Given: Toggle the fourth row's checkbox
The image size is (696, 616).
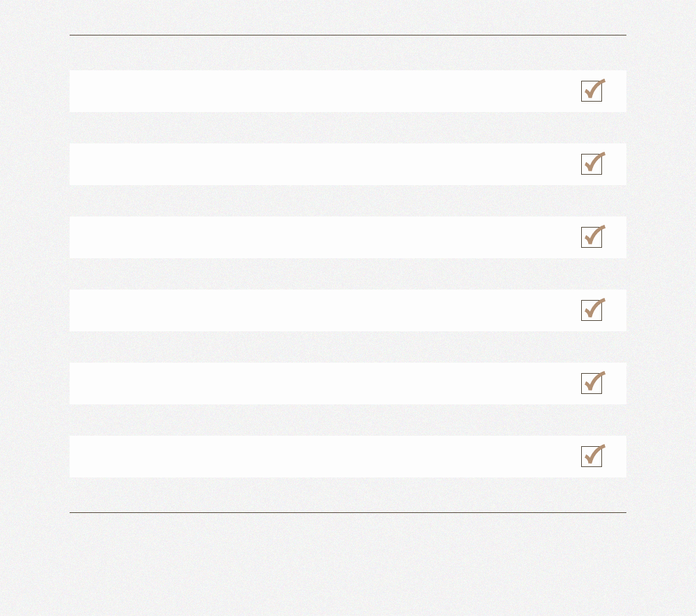Looking at the screenshot, I should click(x=592, y=310).
